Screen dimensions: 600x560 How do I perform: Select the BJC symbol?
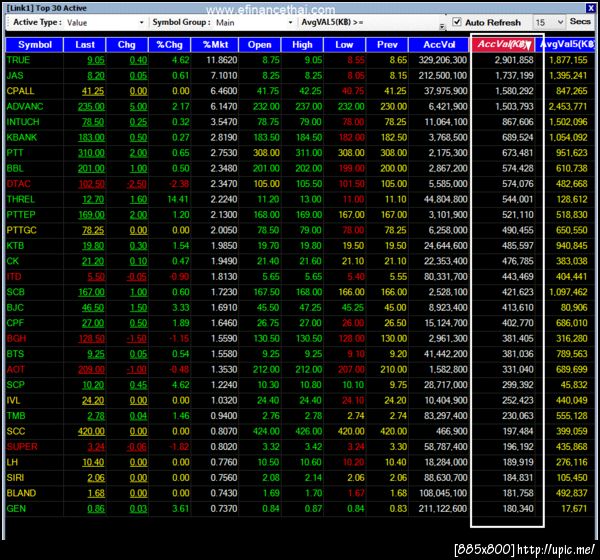coord(15,308)
